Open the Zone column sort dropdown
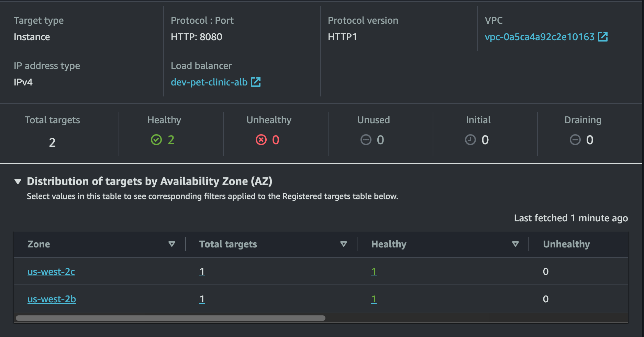This screenshot has height=337, width=644. [172, 244]
